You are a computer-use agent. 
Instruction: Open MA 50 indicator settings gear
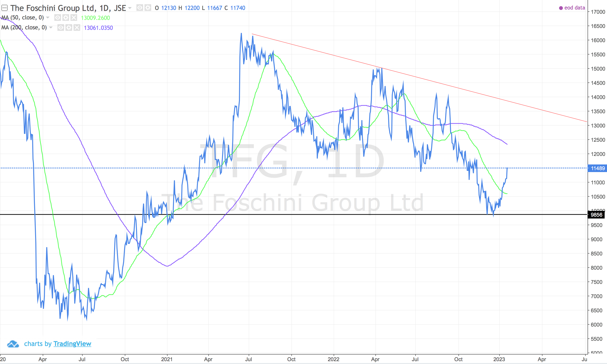click(x=65, y=18)
